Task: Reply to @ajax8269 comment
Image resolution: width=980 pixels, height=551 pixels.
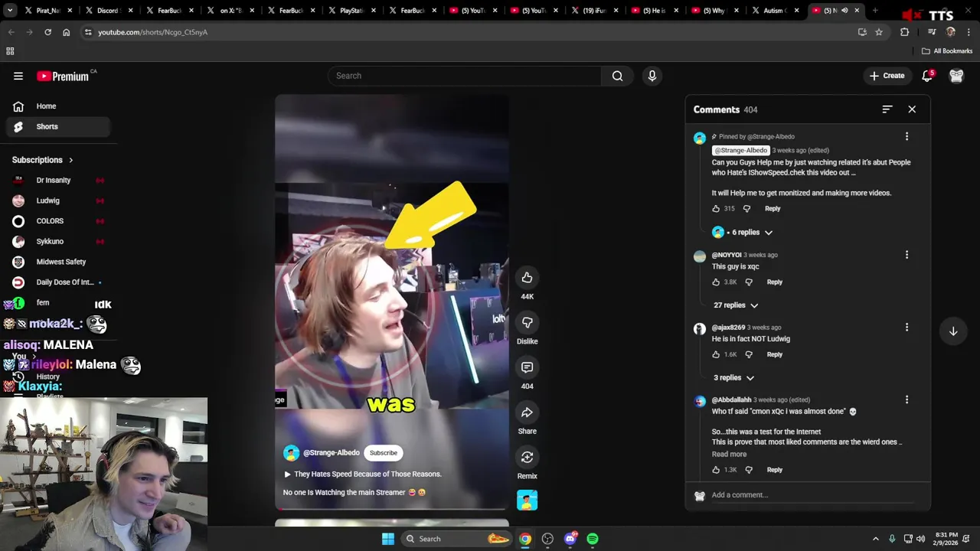Action: (774, 354)
